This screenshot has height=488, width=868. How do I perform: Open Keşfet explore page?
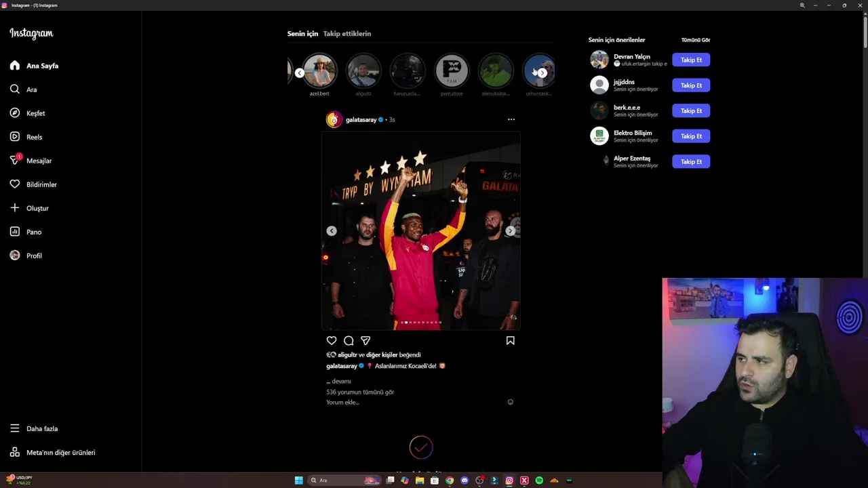coord(27,113)
